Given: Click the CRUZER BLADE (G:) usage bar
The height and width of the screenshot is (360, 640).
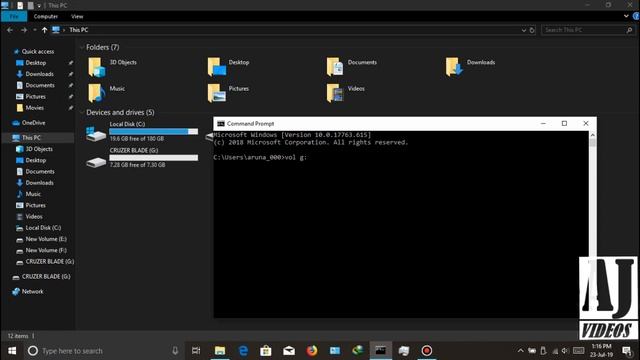Looking at the screenshot, I should tap(153, 158).
